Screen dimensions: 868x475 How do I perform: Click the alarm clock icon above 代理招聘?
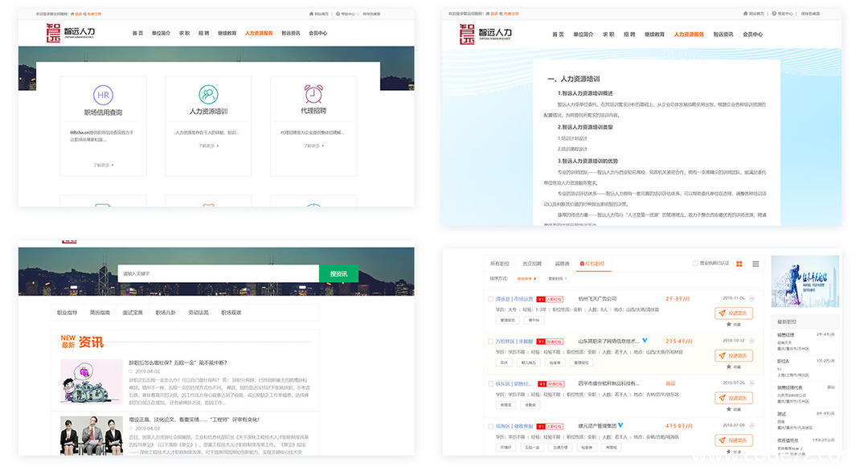point(313,94)
